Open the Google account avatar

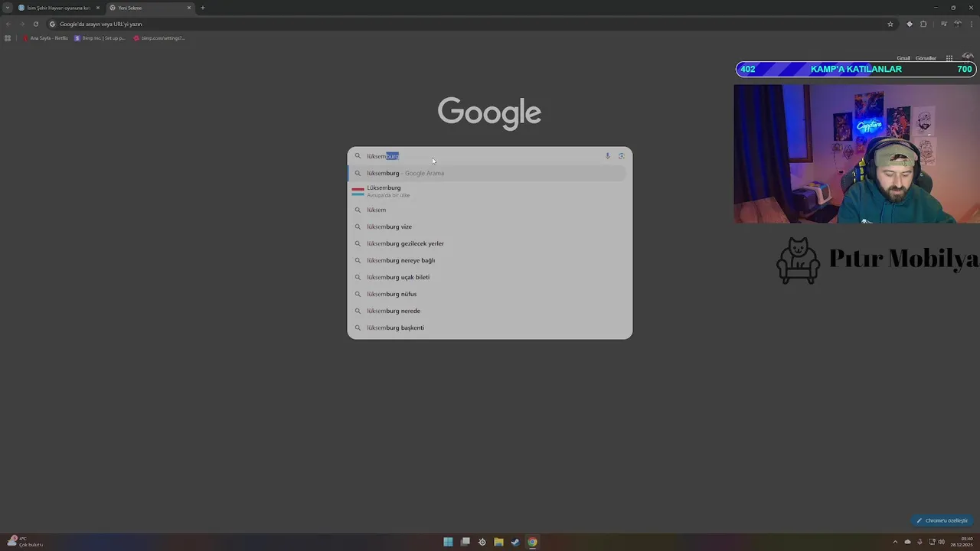coord(968,57)
